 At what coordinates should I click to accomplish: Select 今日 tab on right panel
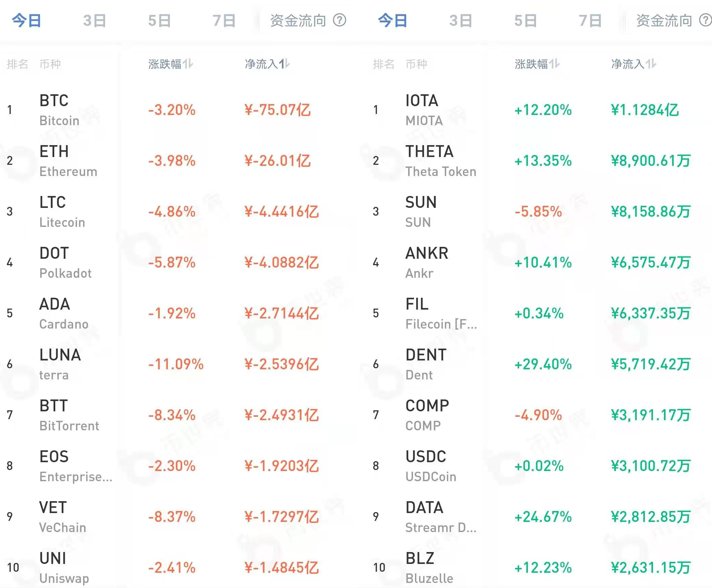point(393,20)
